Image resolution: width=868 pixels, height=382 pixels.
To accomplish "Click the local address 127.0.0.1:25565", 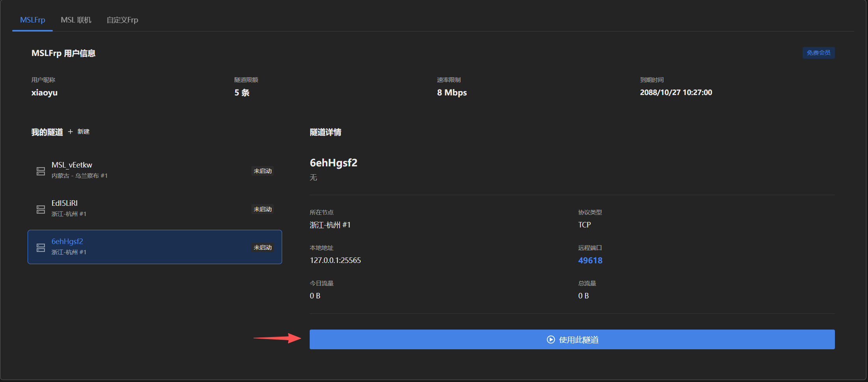I will 335,260.
